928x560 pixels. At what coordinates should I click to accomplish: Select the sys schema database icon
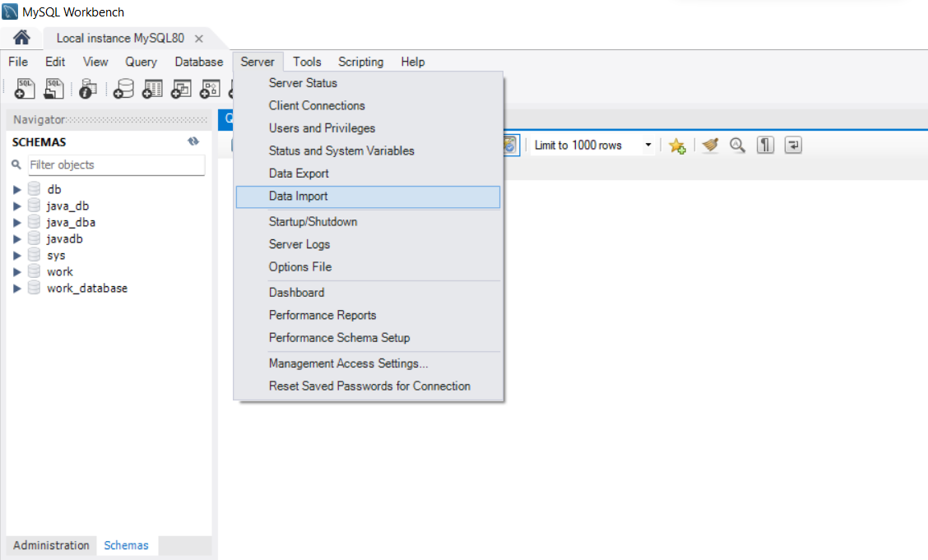pos(35,256)
